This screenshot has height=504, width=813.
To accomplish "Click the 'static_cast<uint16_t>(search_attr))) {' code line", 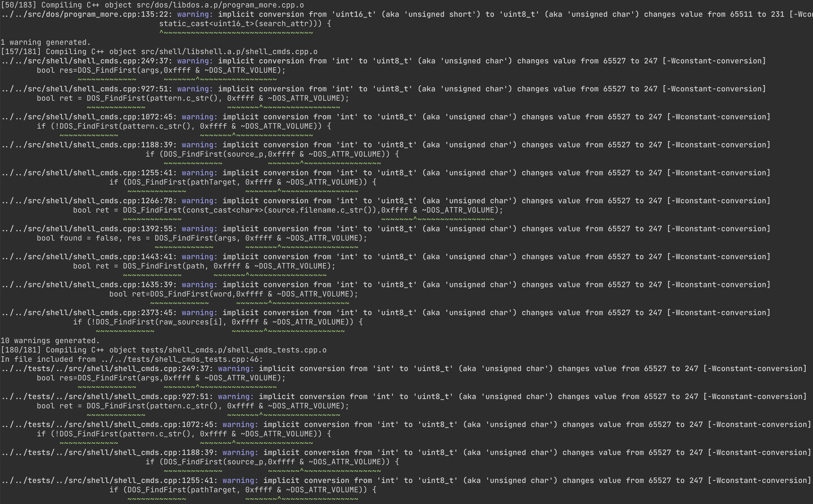I will [x=245, y=24].
